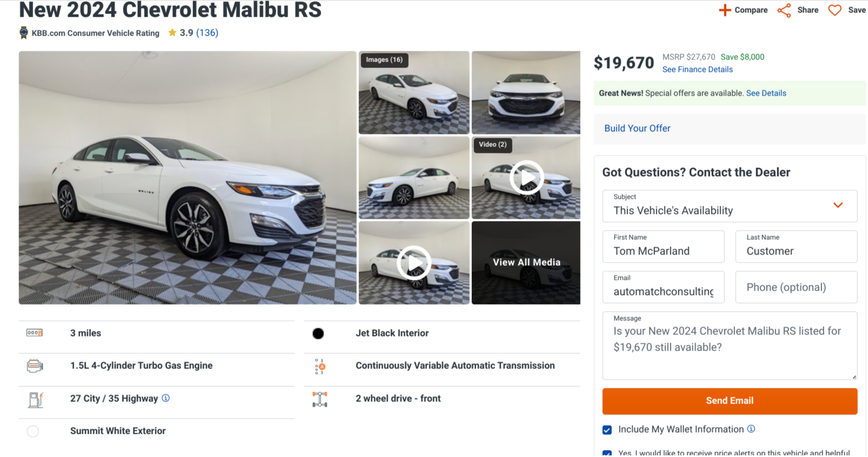Screen dimensions: 868x457
Task: Click Wallet Information info icon
Action: click(x=751, y=429)
